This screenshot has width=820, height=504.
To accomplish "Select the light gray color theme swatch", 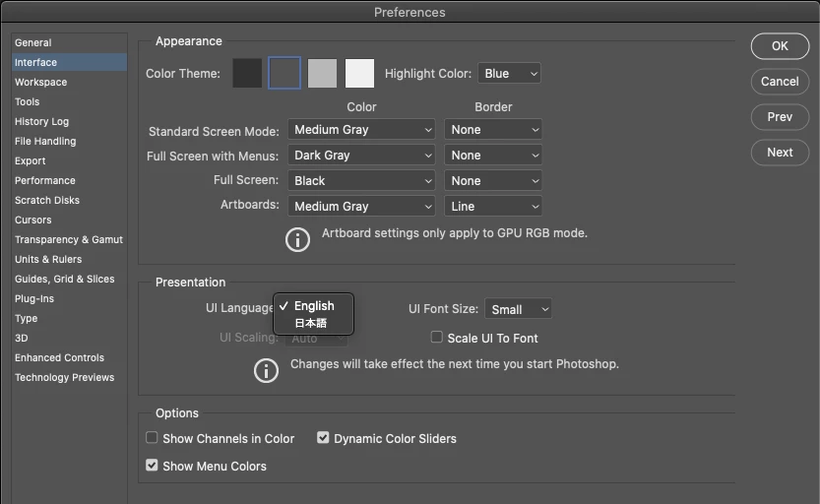I will point(322,73).
